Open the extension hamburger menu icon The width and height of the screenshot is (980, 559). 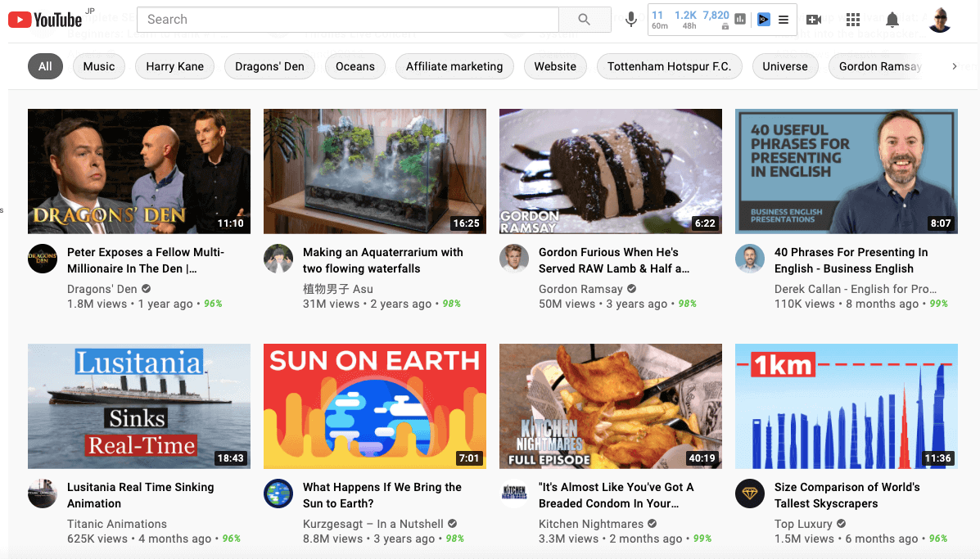coord(784,20)
